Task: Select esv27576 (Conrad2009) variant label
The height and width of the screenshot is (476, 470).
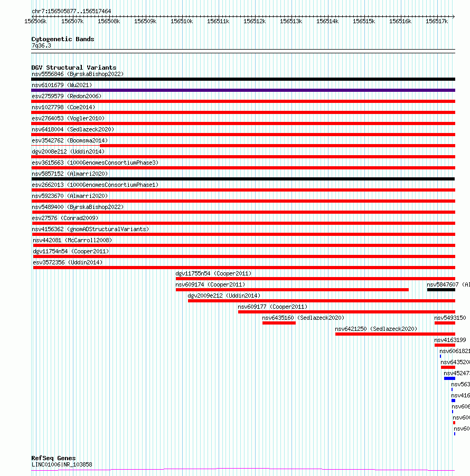Action: pos(65,218)
